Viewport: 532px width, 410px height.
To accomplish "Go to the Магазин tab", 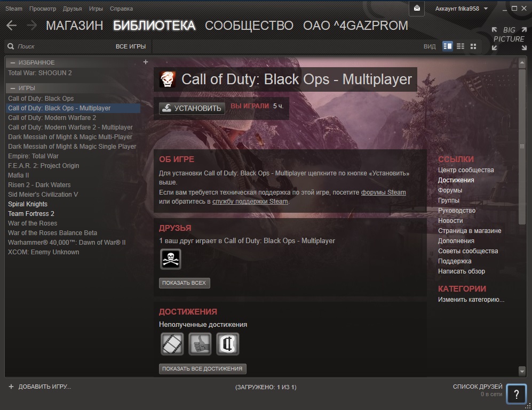I will 74,26.
